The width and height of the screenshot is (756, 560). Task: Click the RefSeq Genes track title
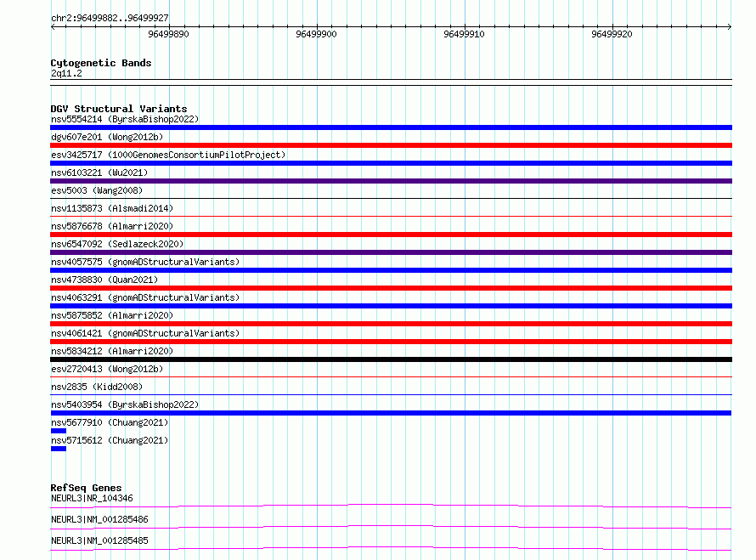(86, 488)
